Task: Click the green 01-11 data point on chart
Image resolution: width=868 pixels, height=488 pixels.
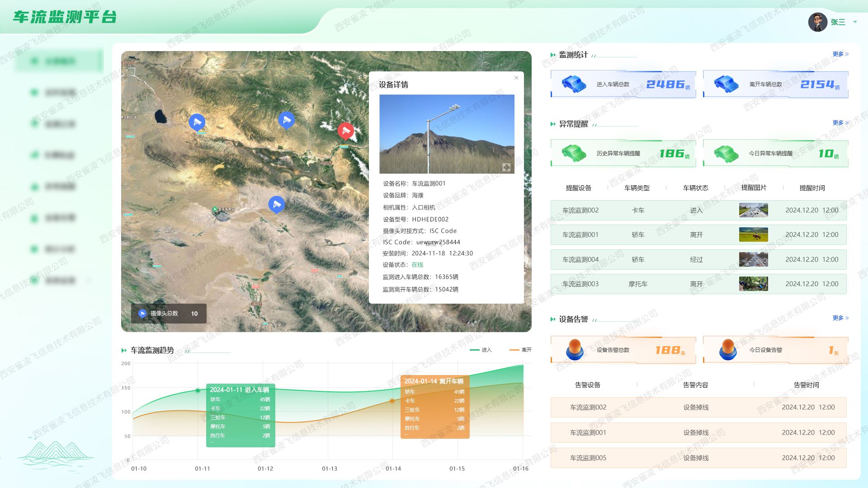Action: click(x=198, y=390)
